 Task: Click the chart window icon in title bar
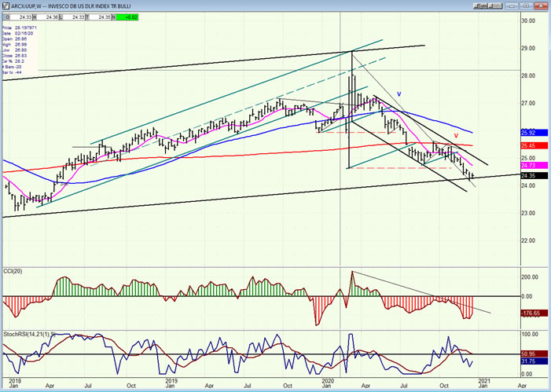6,4
